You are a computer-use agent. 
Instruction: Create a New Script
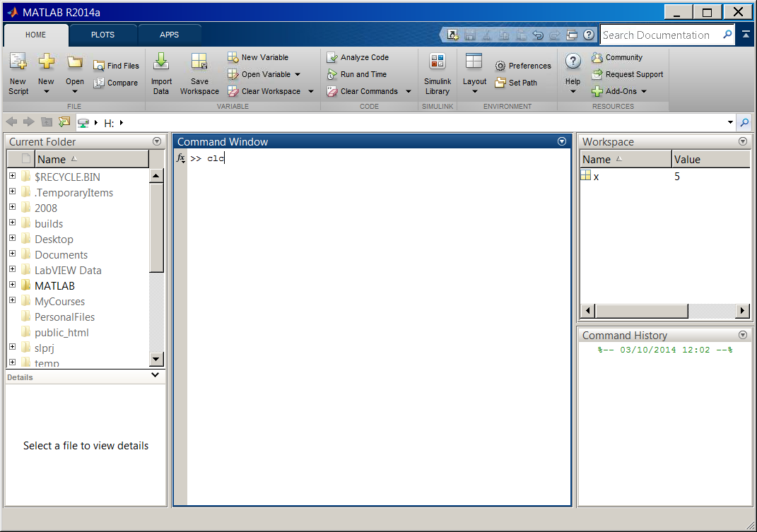pos(18,73)
